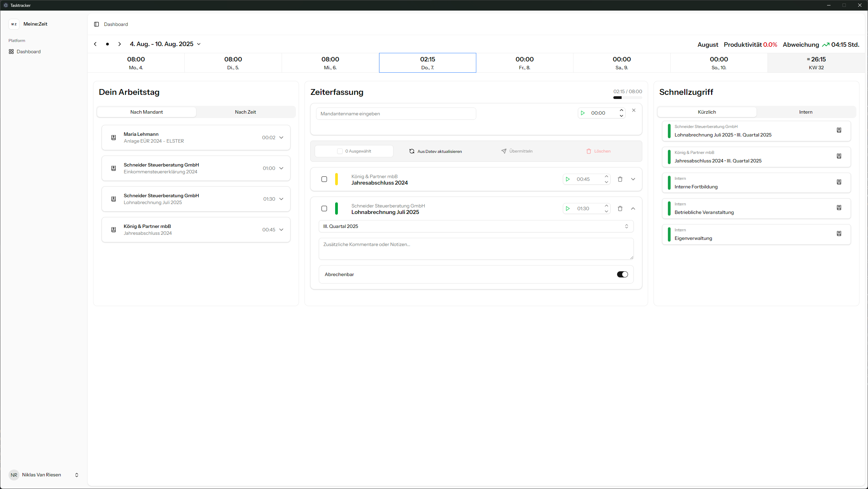Open the III. Quartal 2025 dropdown
Image resolution: width=868 pixels, height=489 pixels.
tap(476, 226)
